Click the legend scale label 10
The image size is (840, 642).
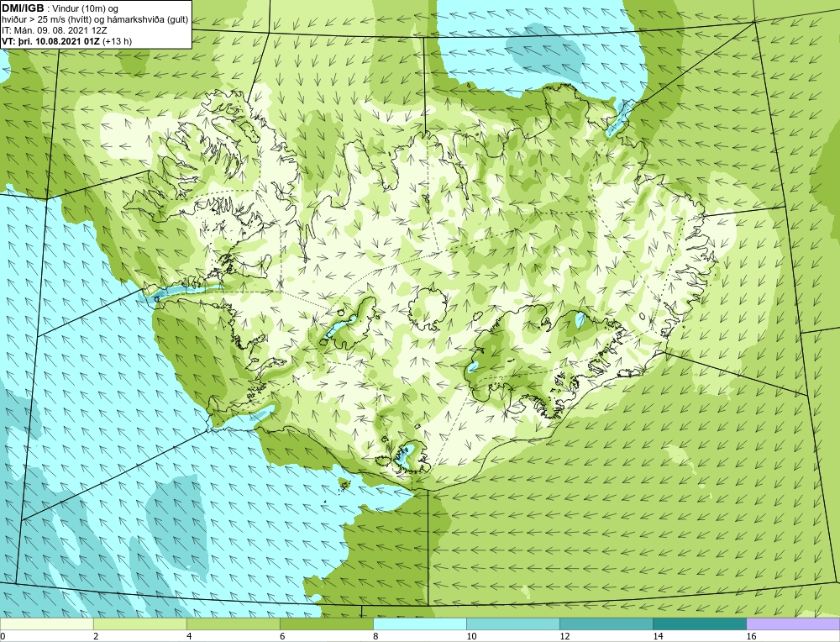click(471, 636)
